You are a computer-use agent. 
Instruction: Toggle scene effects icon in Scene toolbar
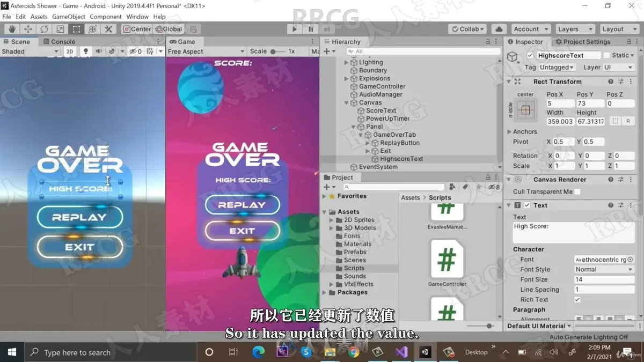pos(112,51)
